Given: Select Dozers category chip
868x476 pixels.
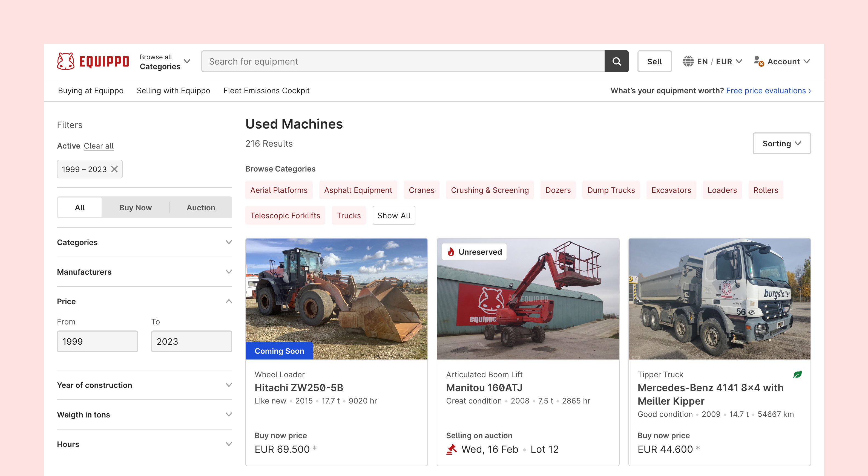Looking at the screenshot, I should point(558,190).
